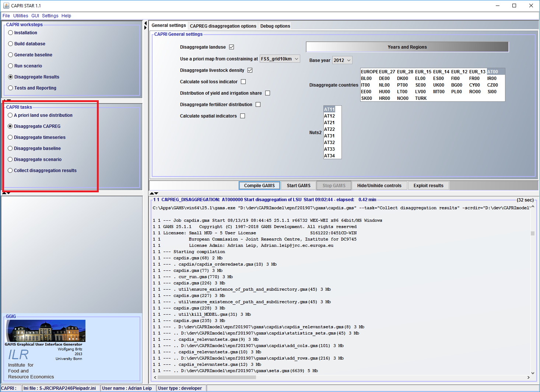The height and width of the screenshot is (392, 540).
Task: Open the FSS_grid10km a priori map dropdown
Action: [x=280, y=59]
